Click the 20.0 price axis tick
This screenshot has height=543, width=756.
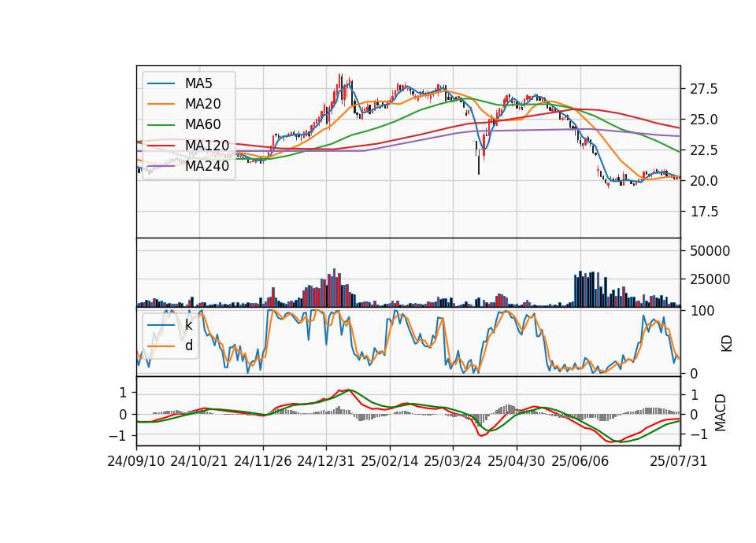point(704,181)
